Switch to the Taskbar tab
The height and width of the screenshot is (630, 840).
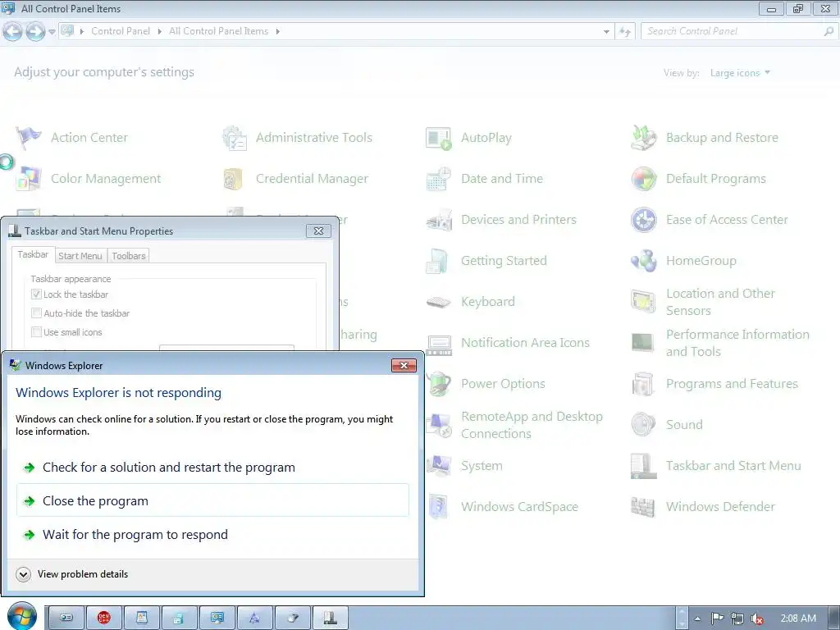click(33, 254)
